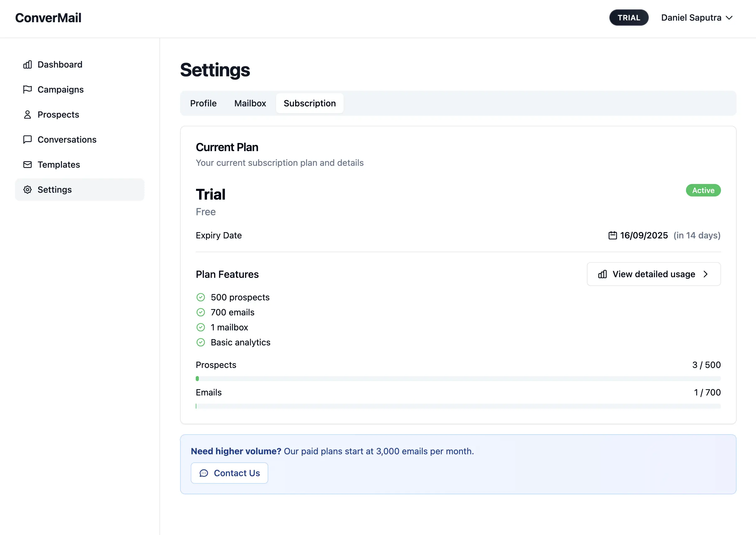This screenshot has width=756, height=535.
Task: Click the chat icon in Contact Us button
Action: 204,473
